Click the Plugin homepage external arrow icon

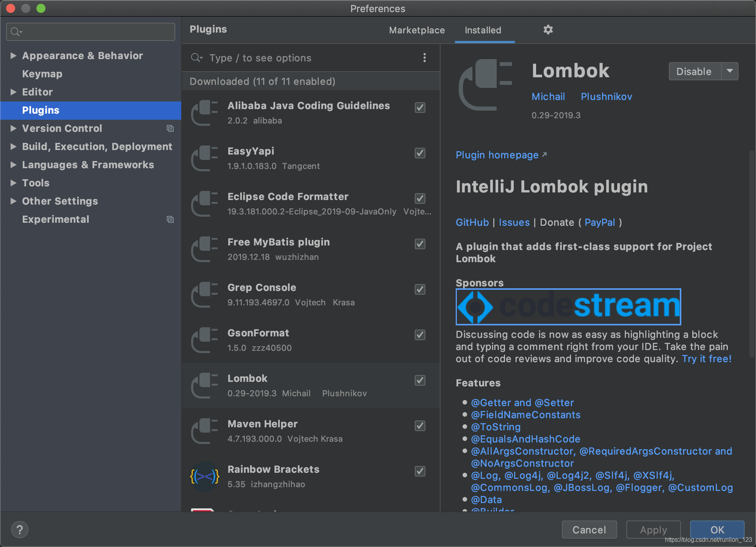(x=544, y=154)
